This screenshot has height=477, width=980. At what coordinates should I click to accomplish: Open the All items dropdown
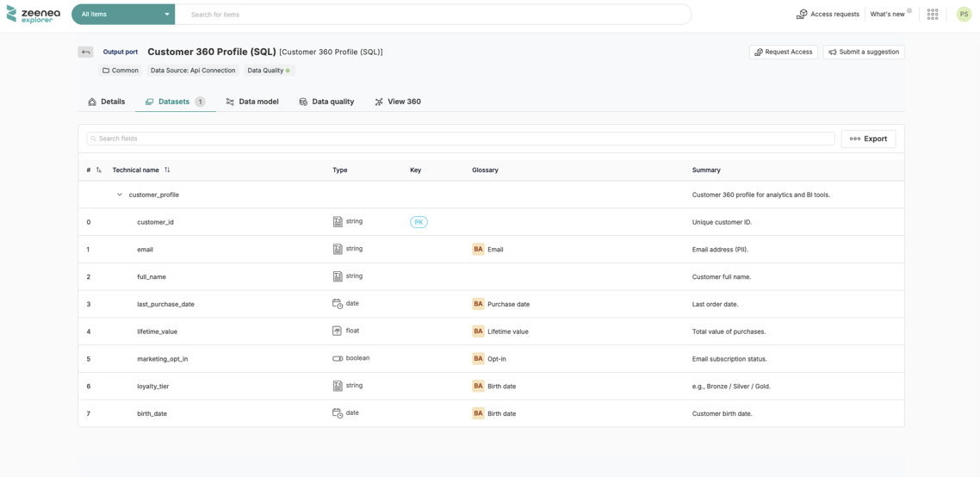123,15
